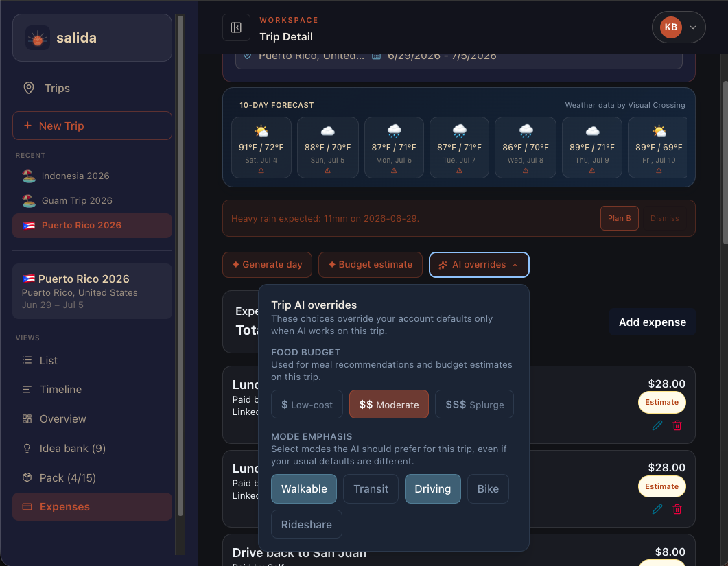The width and height of the screenshot is (728, 566).
Task: Edit the second $28.00 lunch expense
Action: 657,509
